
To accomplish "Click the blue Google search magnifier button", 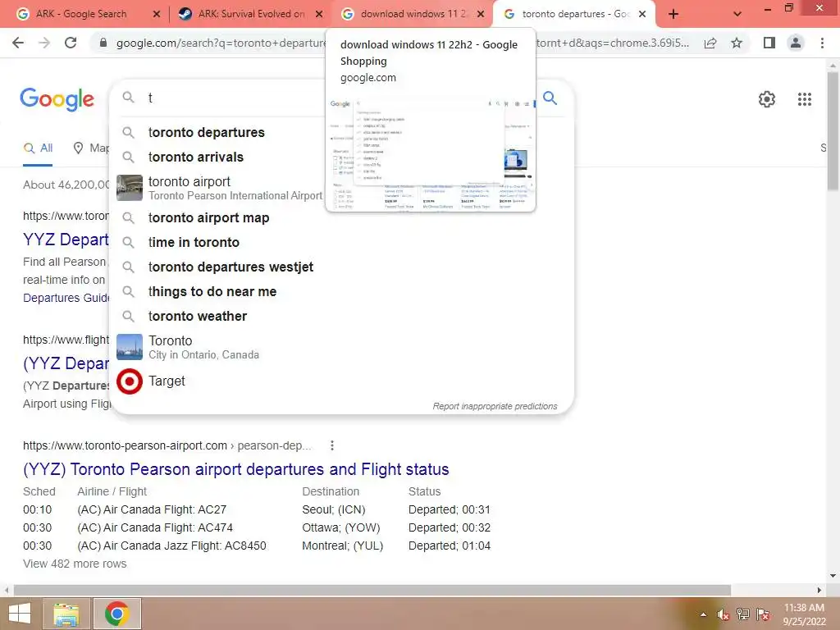I will pyautogui.click(x=550, y=98).
